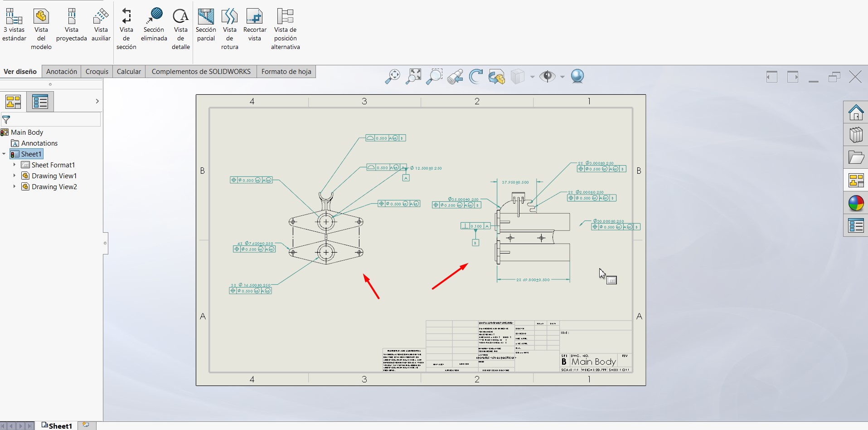This screenshot has width=868, height=430.
Task: Select datum A symbol in front view
Action: pos(406,178)
